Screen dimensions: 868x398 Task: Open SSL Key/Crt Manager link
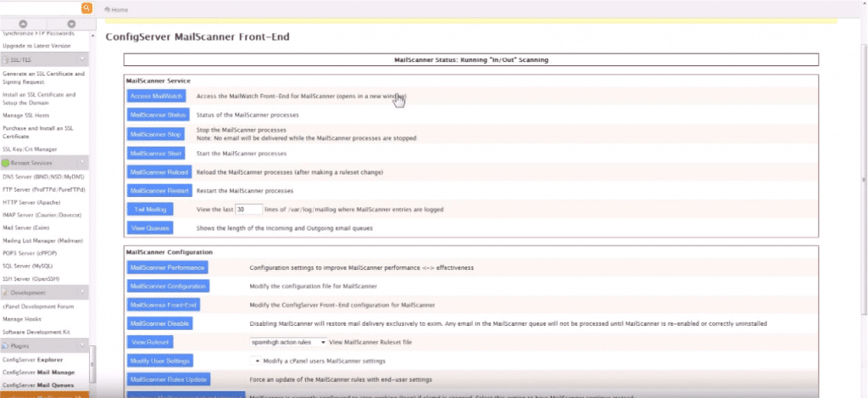[30, 149]
